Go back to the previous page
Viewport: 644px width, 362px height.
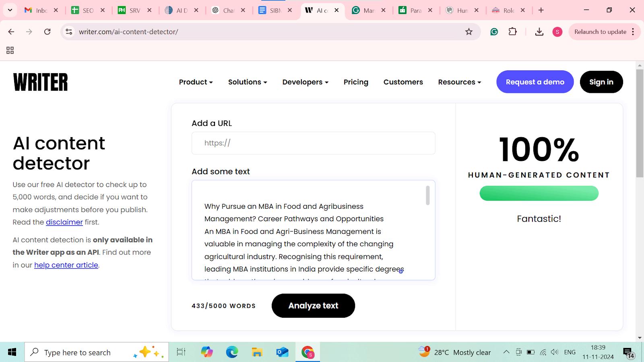(11, 32)
